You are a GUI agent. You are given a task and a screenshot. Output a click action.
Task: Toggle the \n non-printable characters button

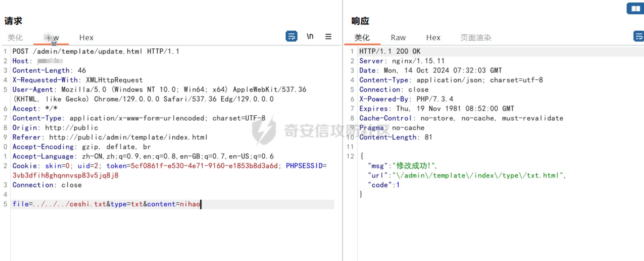(310, 36)
